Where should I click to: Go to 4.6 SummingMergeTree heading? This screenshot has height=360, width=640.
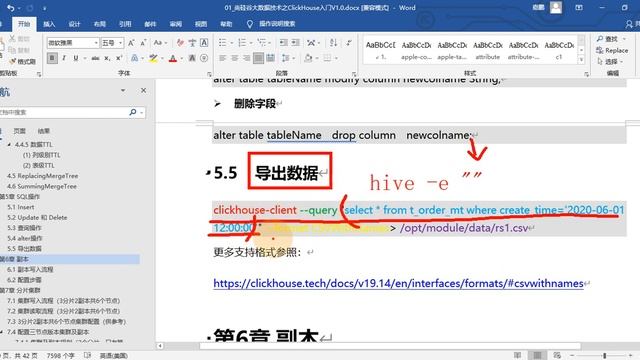click(x=42, y=186)
